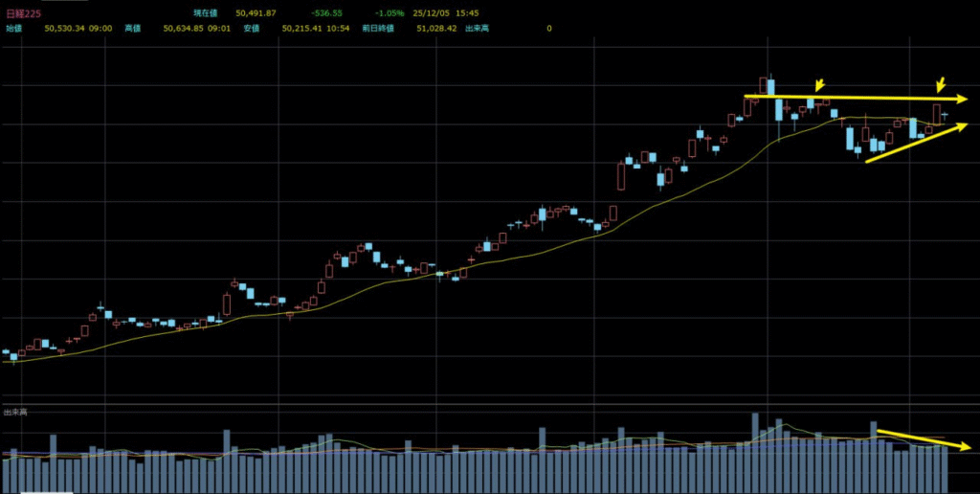Select the 高値 high price 50,634.85
980x494 pixels.
[x=182, y=29]
